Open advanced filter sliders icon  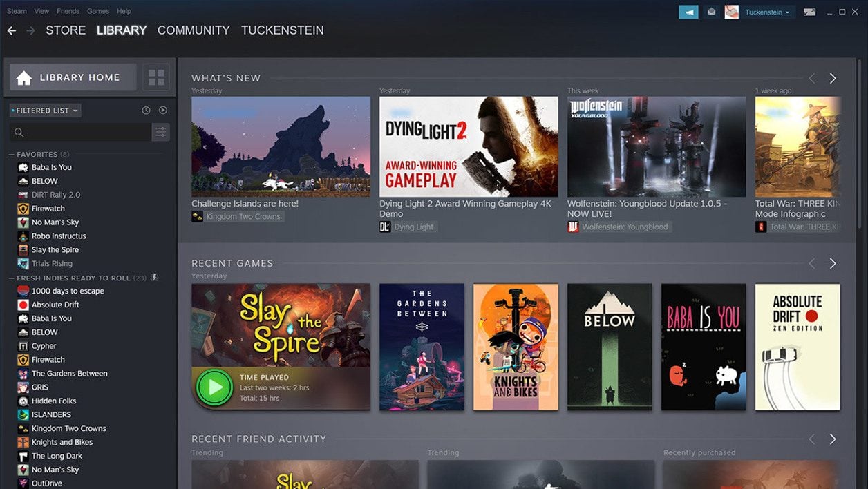tap(161, 133)
